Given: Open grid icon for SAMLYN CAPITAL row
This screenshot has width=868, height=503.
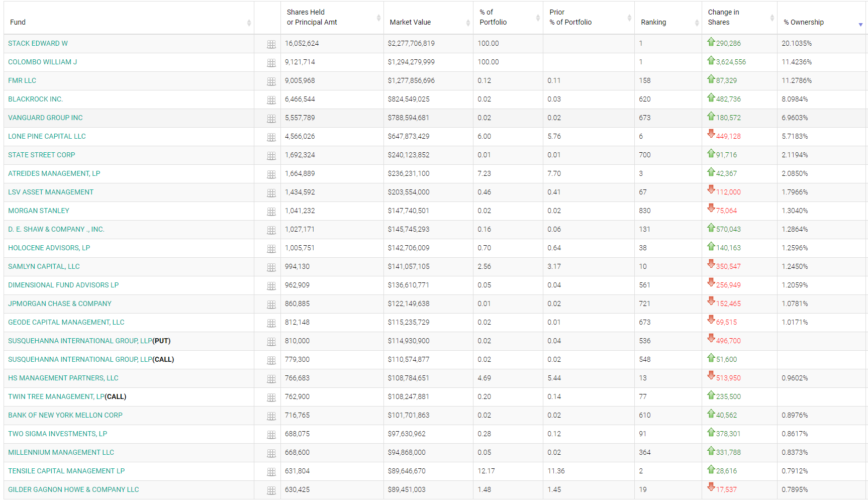Looking at the screenshot, I should coord(271,267).
